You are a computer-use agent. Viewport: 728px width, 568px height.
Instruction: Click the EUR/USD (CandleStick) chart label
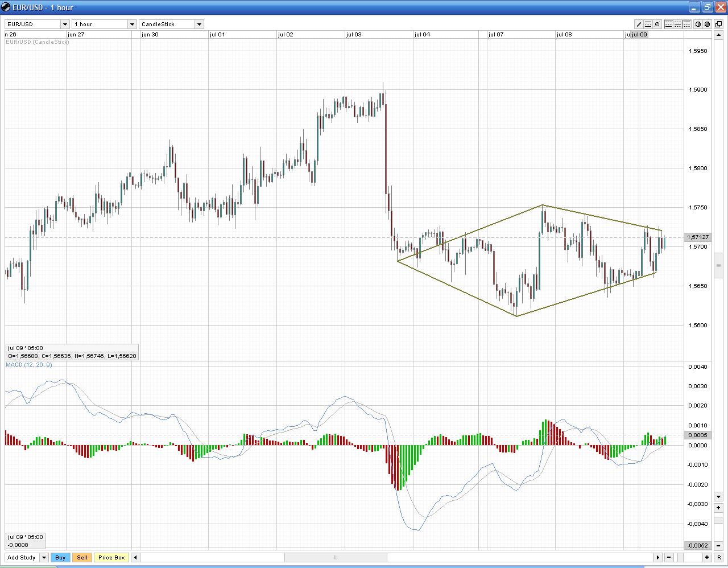(38, 42)
